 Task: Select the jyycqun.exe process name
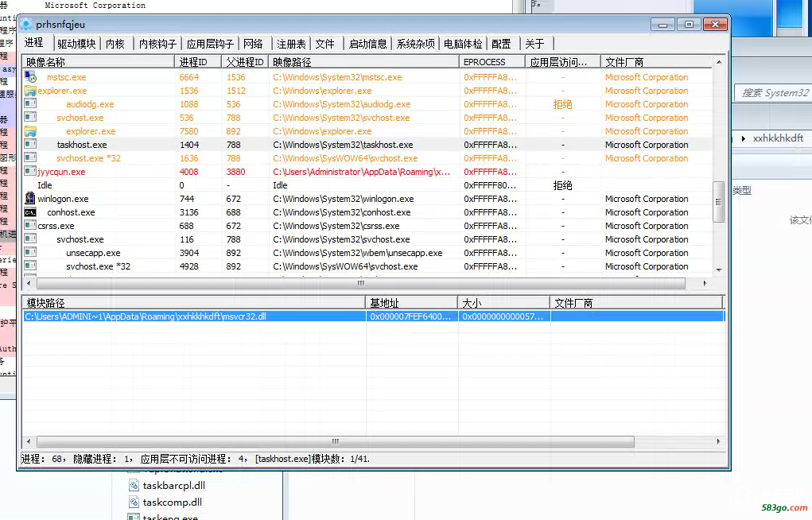point(61,172)
